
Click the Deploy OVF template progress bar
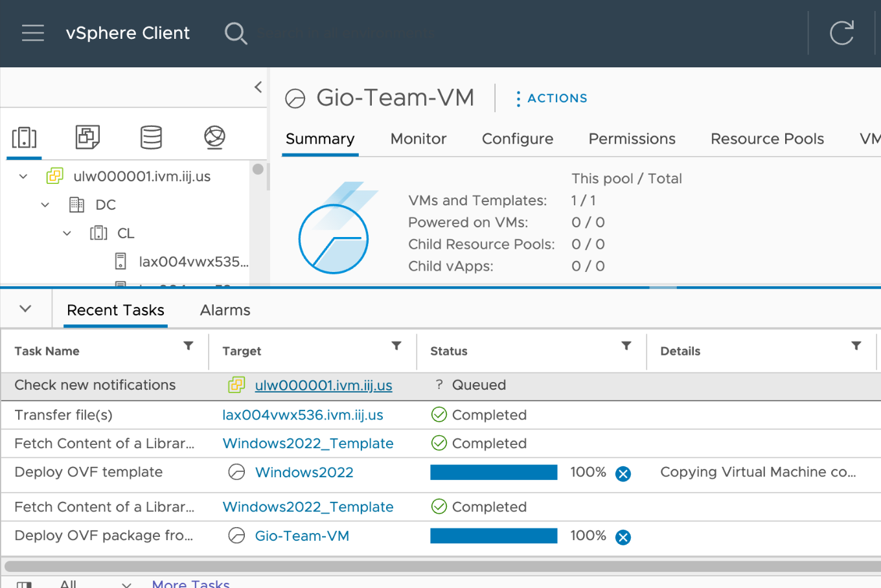click(x=494, y=472)
